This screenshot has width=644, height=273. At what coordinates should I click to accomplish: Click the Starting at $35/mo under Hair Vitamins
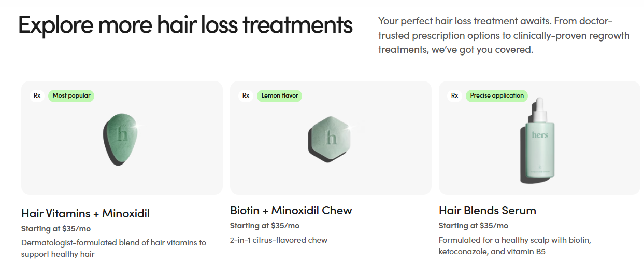pyautogui.click(x=56, y=228)
